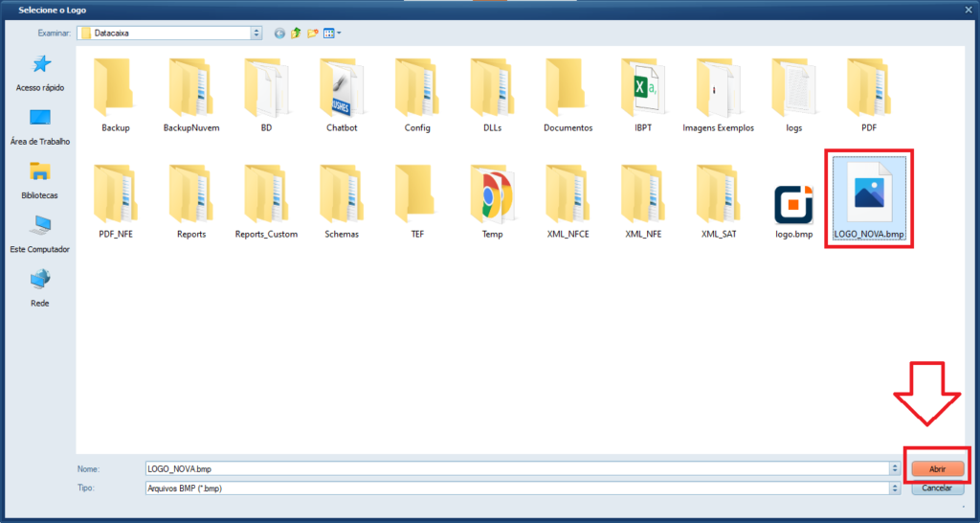Select the Temp folder with Chrome icon
Image resolution: width=980 pixels, height=523 pixels.
(x=492, y=200)
